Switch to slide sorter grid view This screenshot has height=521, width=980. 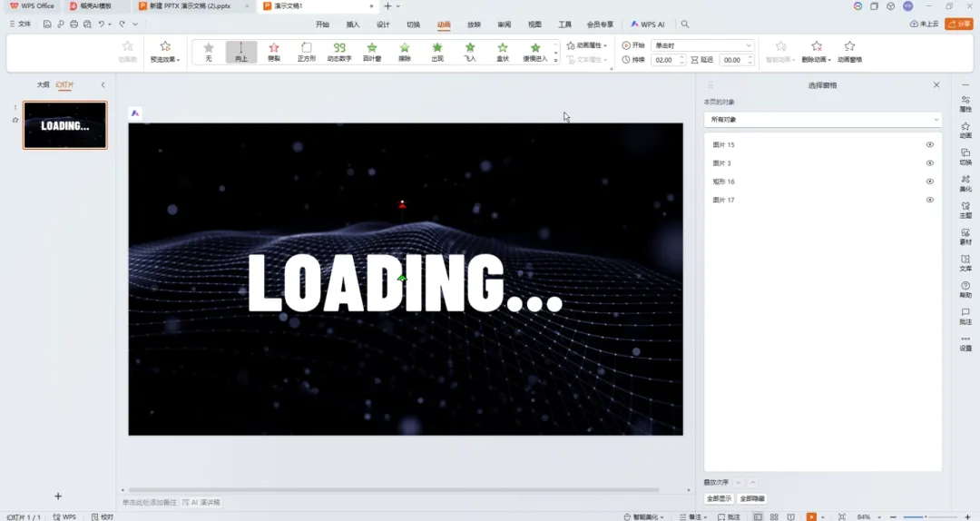point(774,516)
